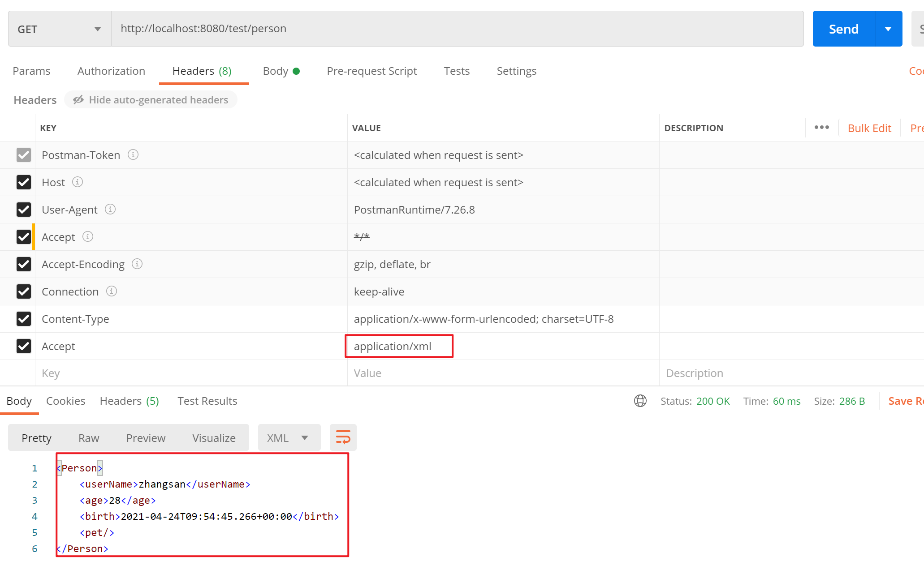Open the Pre-request Script tab
This screenshot has height=574, width=924.
pyautogui.click(x=371, y=71)
